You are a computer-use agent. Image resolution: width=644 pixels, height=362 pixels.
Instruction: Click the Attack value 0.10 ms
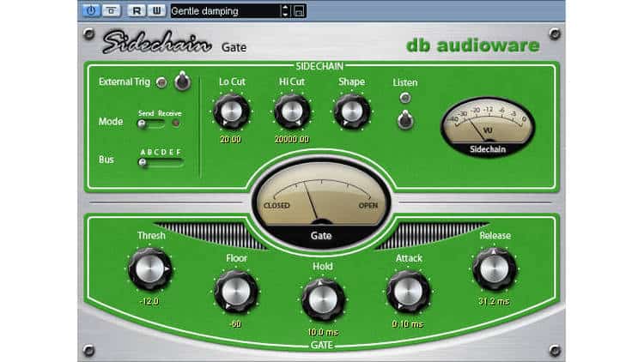click(x=407, y=324)
